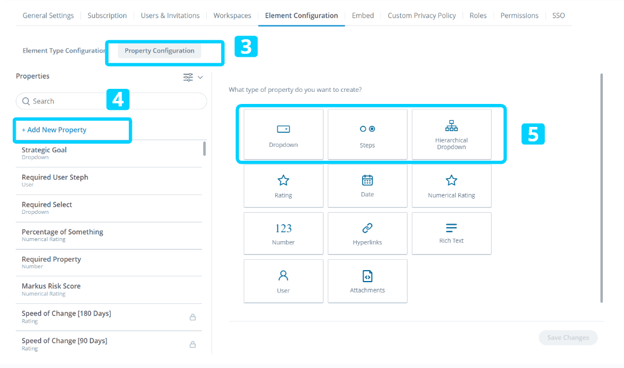Viewport: 624px width, 368px height.
Task: Select the Rich Text property type
Action: click(451, 233)
